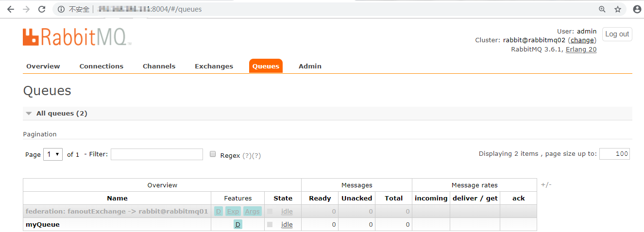The width and height of the screenshot is (644, 232).
Task: Open the browser profile avatar icon
Action: [637, 9]
